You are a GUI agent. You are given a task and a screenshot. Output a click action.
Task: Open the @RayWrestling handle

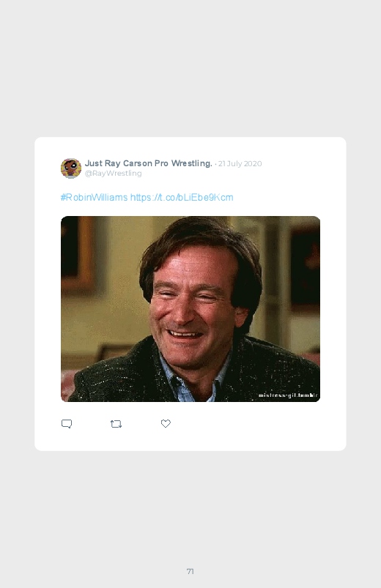tap(113, 174)
